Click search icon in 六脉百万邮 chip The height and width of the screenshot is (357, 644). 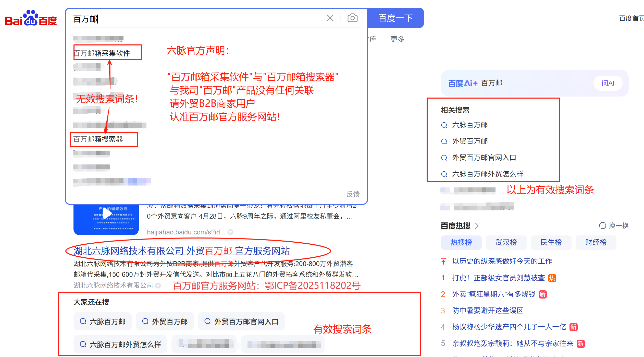click(83, 321)
